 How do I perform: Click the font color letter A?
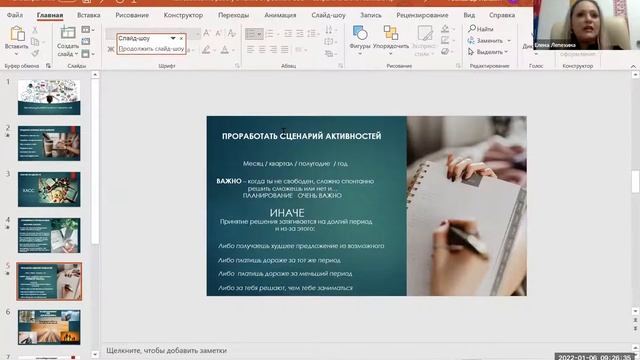(x=224, y=50)
